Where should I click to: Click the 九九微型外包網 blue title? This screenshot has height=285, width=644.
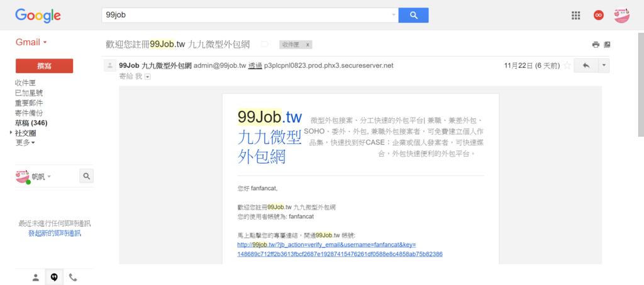coord(270,147)
